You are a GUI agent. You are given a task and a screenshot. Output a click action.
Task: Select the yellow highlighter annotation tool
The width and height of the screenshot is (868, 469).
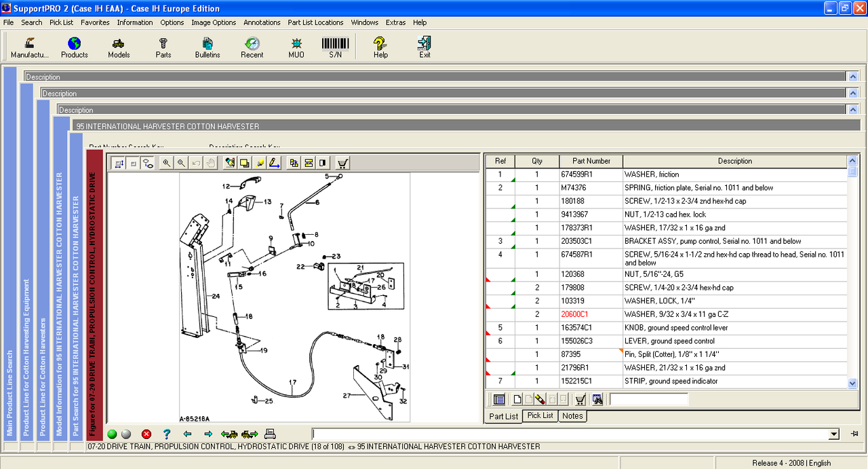click(260, 163)
